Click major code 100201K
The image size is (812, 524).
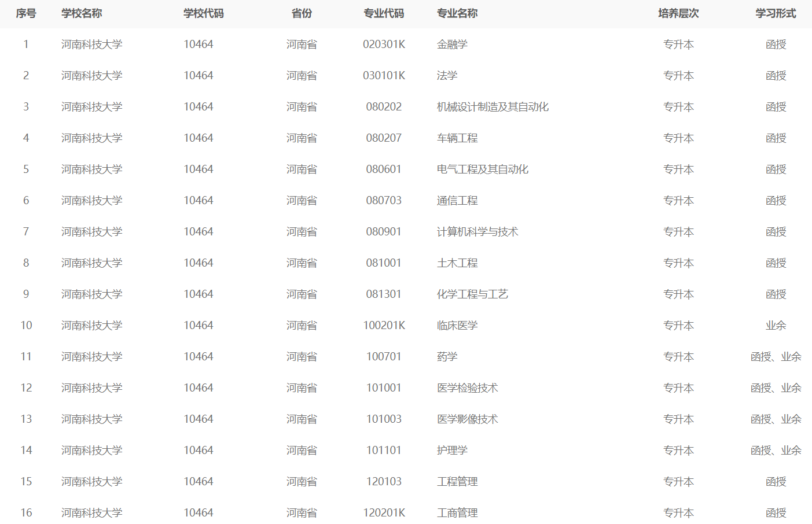384,326
